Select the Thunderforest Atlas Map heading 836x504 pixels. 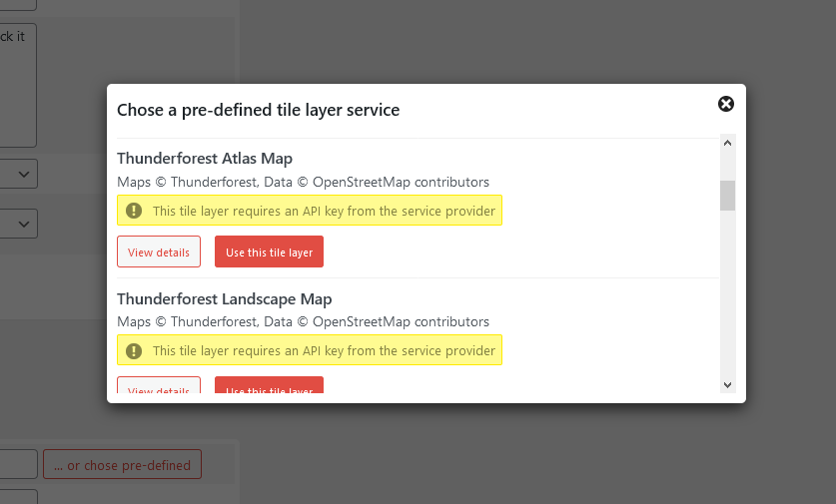point(205,159)
